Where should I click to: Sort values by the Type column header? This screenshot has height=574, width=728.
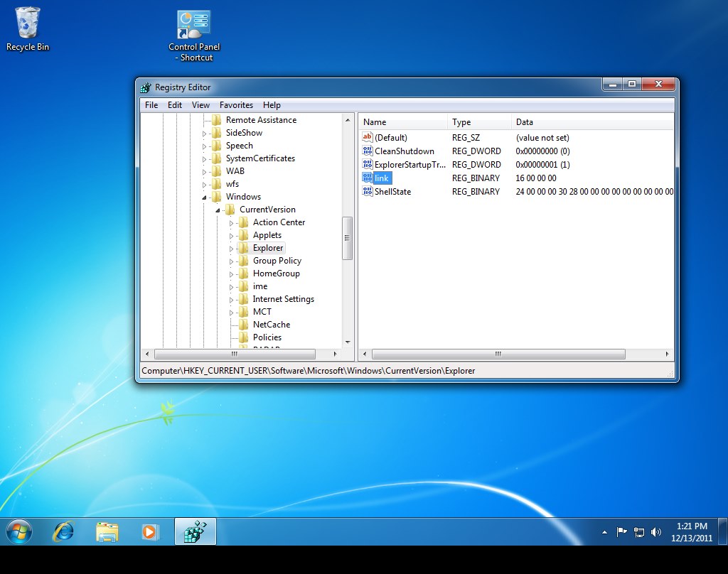(480, 122)
